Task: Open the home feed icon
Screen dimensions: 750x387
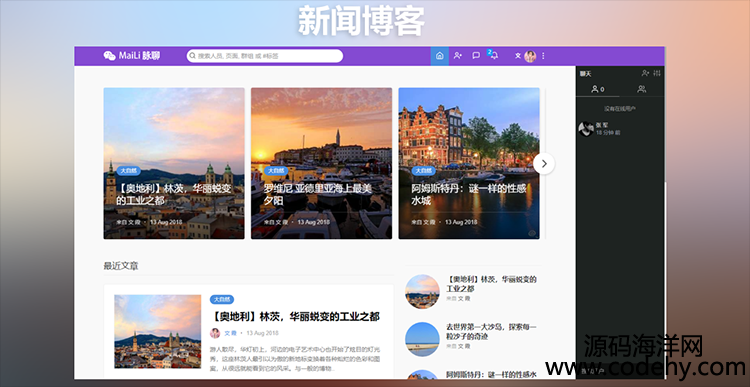Action: click(x=440, y=55)
